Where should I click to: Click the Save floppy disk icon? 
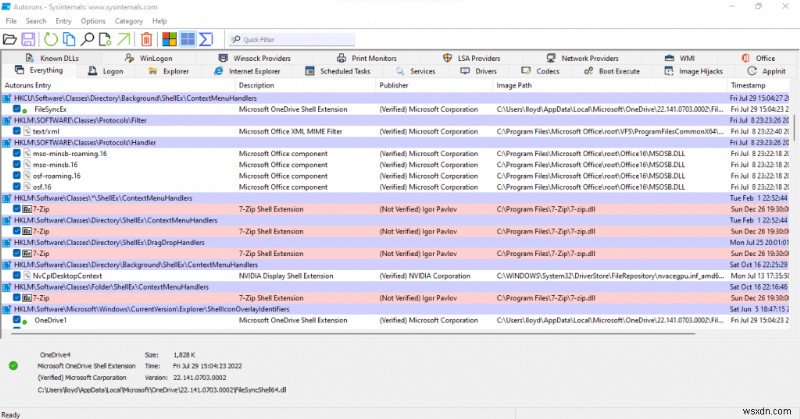click(28, 39)
